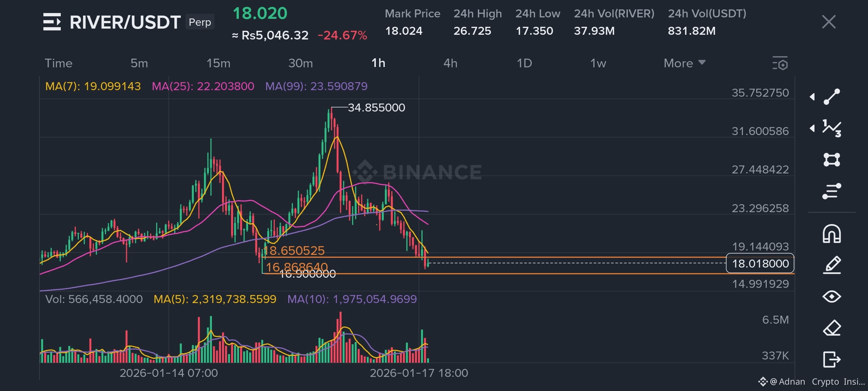Click the 2026-01-14 07:00 time axis label
This screenshot has width=868, height=391.
[x=169, y=373]
